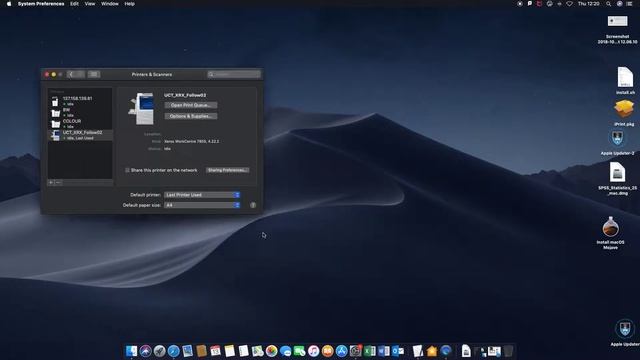The height and width of the screenshot is (360, 640).
Task: Click the preferences search field
Action: pyautogui.click(x=234, y=74)
